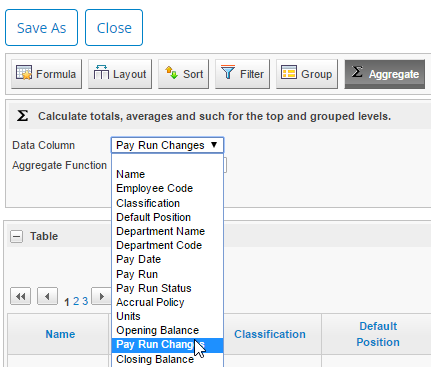Go to the previous results page
Screen dimensions: 431x367
click(x=47, y=296)
